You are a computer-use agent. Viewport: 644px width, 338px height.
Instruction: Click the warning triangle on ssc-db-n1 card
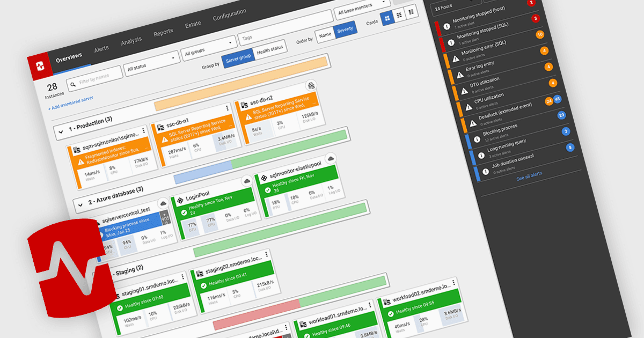164,141
